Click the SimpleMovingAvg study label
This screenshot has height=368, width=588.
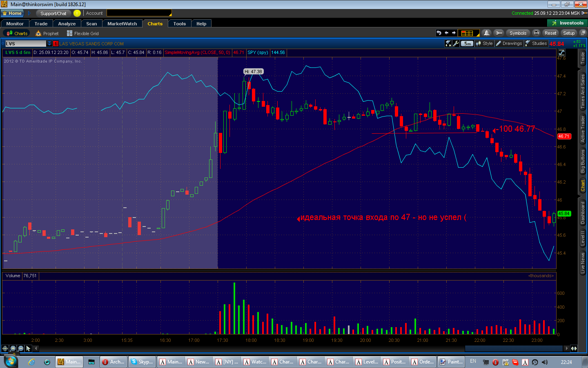(197, 52)
